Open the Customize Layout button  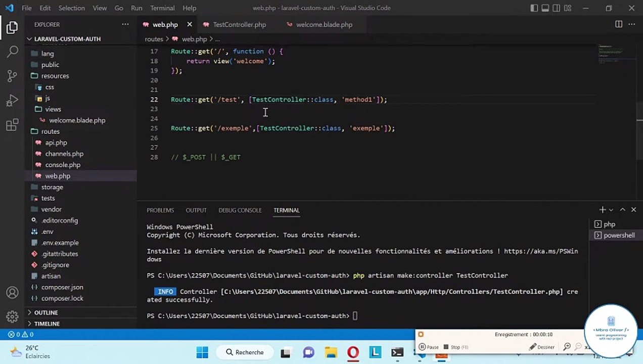point(568,8)
